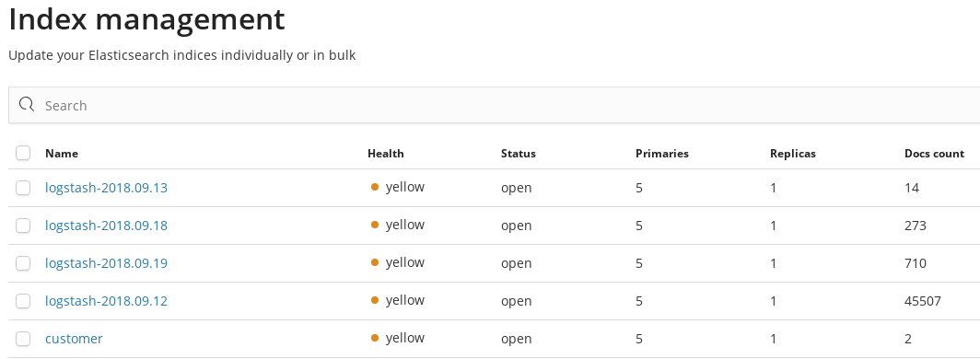Sort by the Status column header
The image size is (980, 359).
519,154
